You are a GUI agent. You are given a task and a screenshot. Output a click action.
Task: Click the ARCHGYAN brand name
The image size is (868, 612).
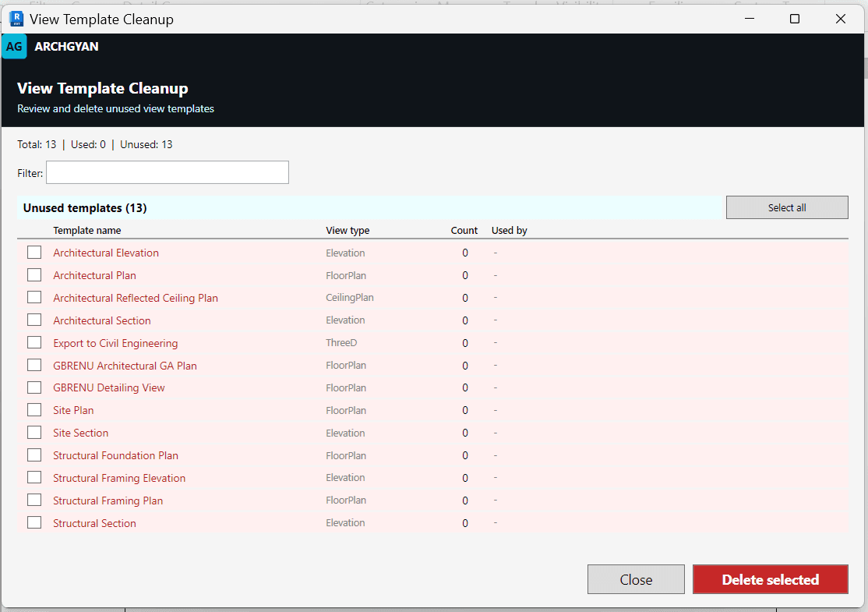66,47
